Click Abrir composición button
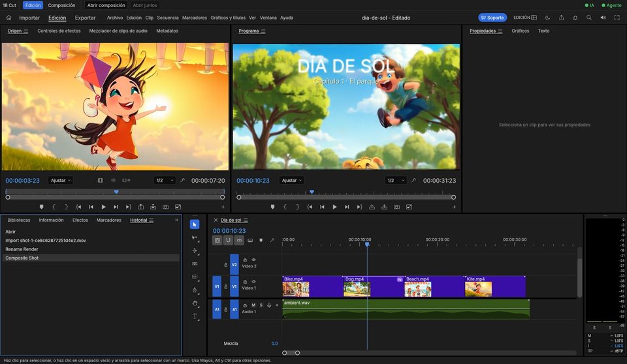This screenshot has height=364, width=627. pyautogui.click(x=106, y=5)
